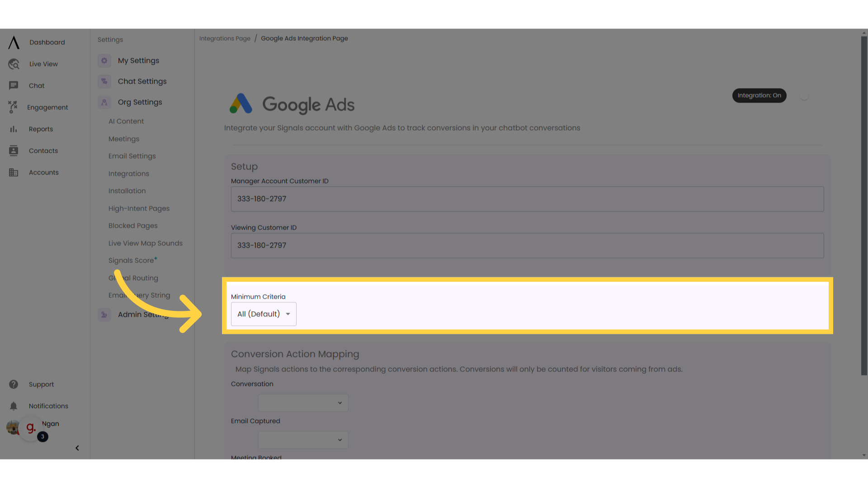The image size is (868, 488).
Task: Open the Conversation conversion action dropdown
Action: (303, 403)
